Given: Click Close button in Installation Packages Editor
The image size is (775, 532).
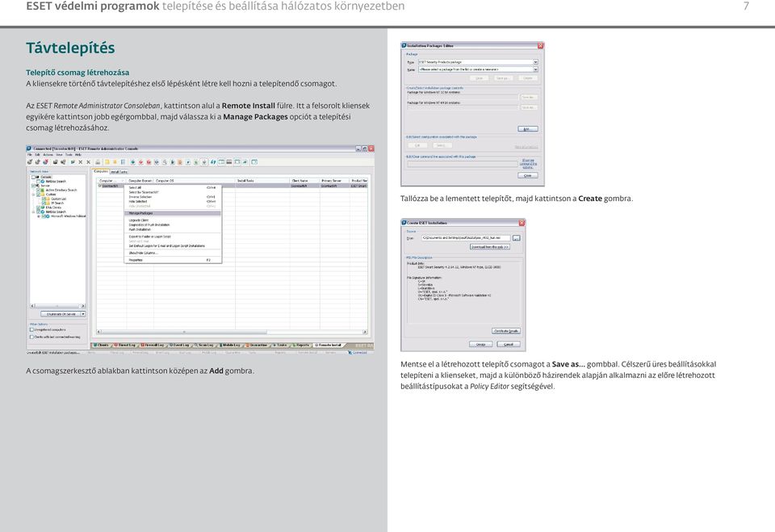Looking at the screenshot, I should coord(528,175).
